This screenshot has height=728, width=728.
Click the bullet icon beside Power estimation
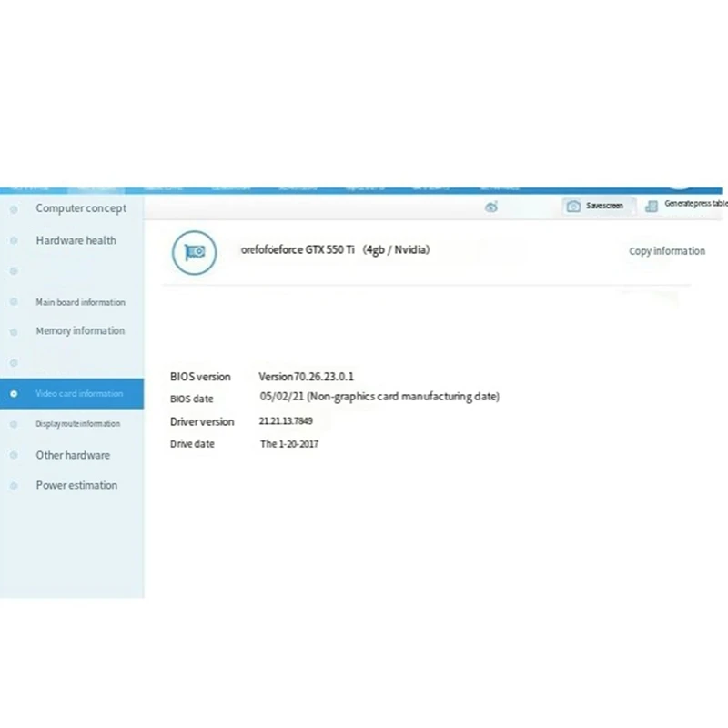(14, 486)
